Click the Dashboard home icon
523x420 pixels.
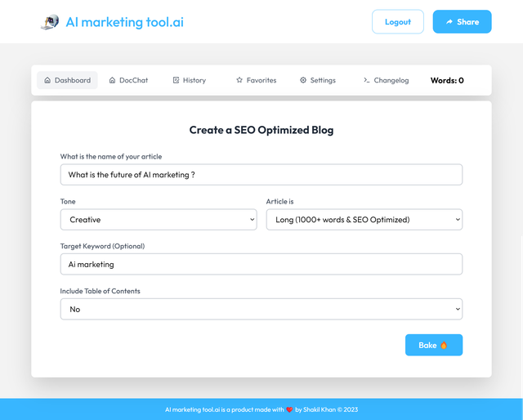(47, 80)
